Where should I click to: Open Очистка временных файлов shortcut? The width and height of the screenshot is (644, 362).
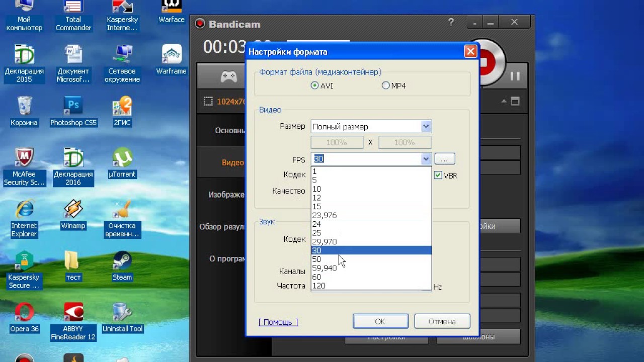(x=122, y=219)
